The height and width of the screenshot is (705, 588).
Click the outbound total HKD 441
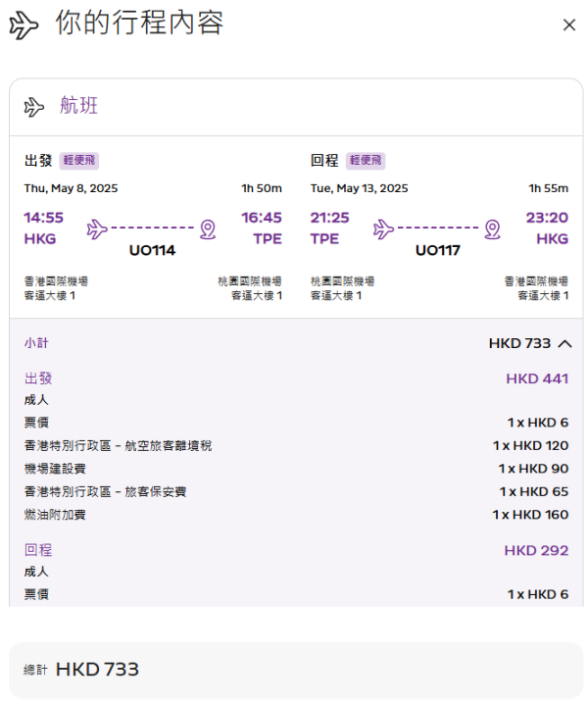pyautogui.click(x=537, y=379)
